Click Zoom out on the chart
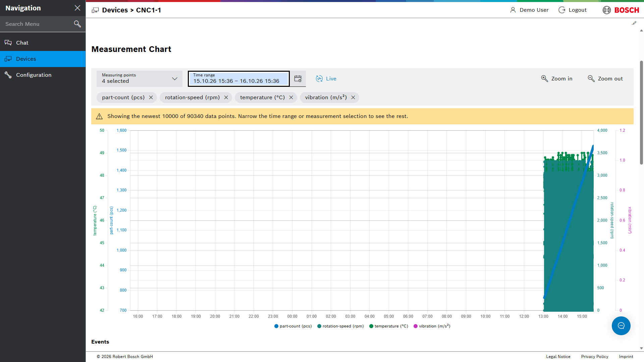This screenshot has width=644, height=362. tap(605, 78)
